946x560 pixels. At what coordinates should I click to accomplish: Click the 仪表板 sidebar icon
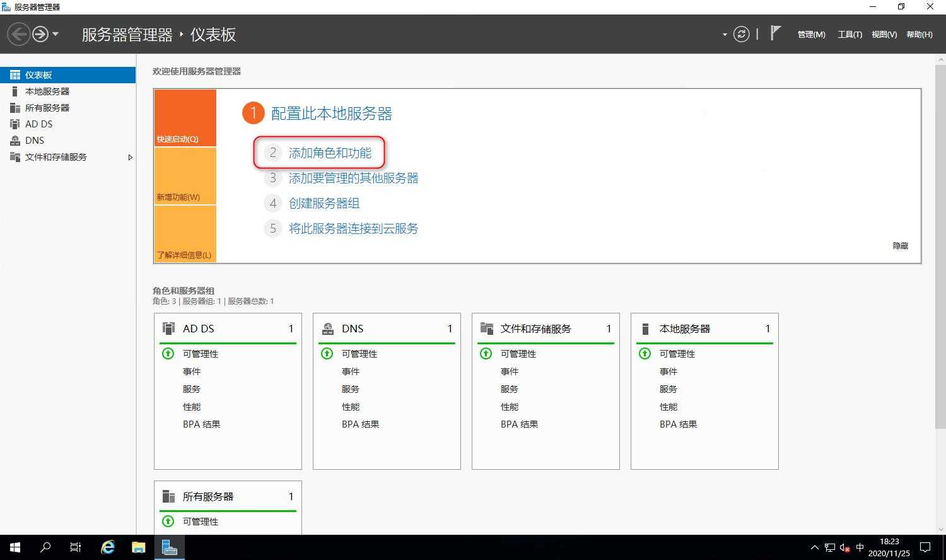click(x=15, y=75)
